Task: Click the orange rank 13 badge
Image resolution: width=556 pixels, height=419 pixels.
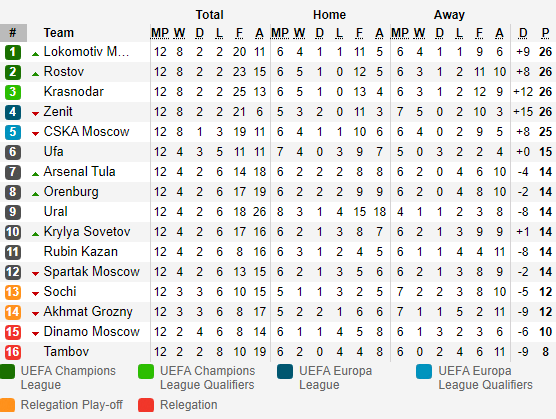Action: (13, 292)
